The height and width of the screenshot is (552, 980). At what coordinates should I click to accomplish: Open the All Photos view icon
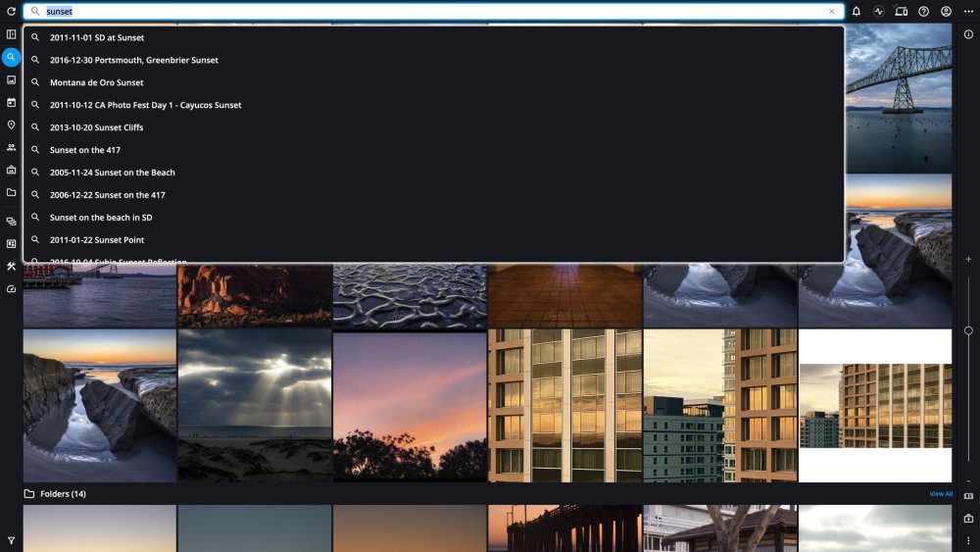(11, 80)
